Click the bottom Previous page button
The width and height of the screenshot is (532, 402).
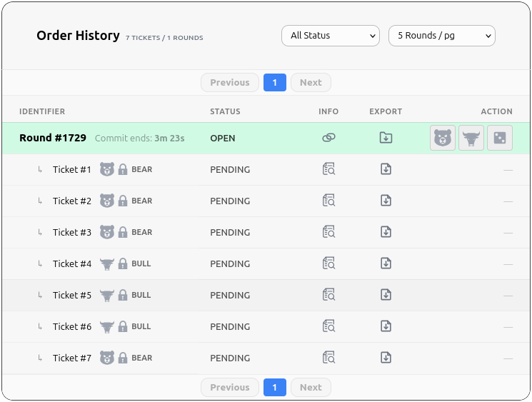coord(230,388)
